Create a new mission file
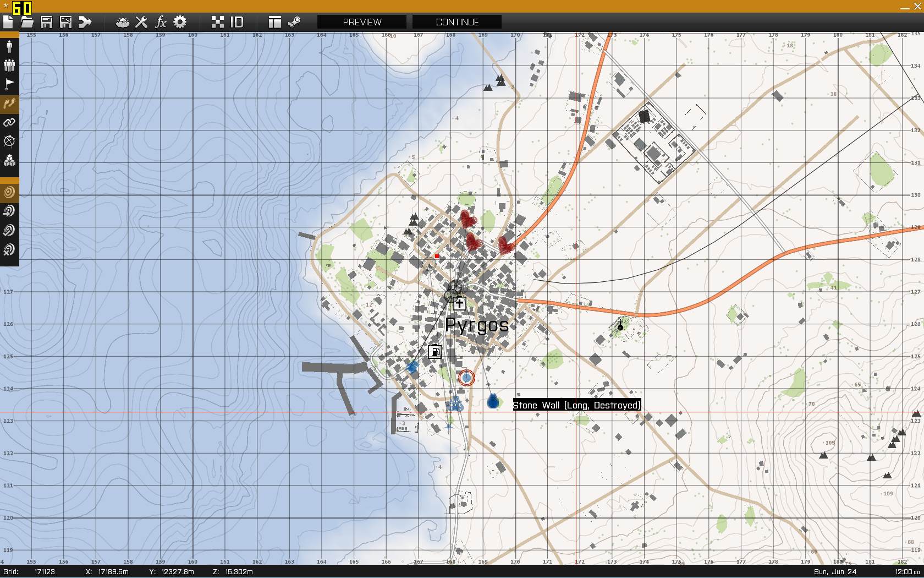924x578 pixels. point(8,22)
